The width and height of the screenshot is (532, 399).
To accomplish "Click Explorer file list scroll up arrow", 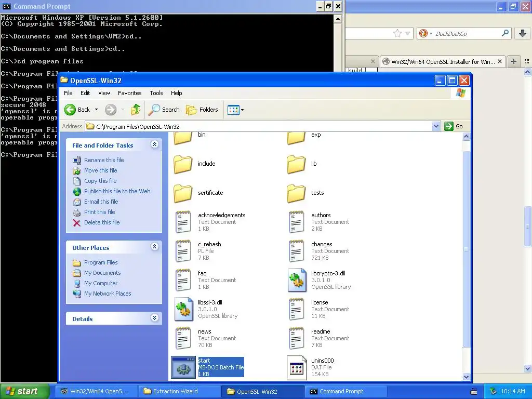I will click(x=466, y=137).
